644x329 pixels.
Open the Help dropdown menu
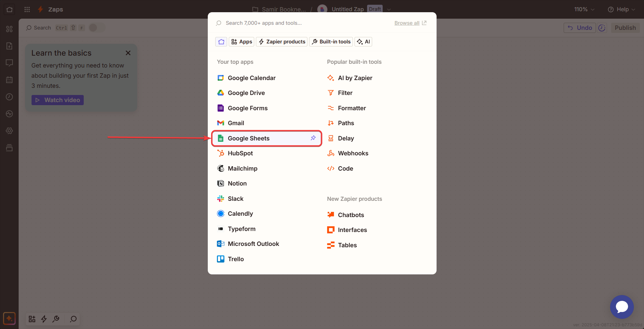pyautogui.click(x=621, y=9)
